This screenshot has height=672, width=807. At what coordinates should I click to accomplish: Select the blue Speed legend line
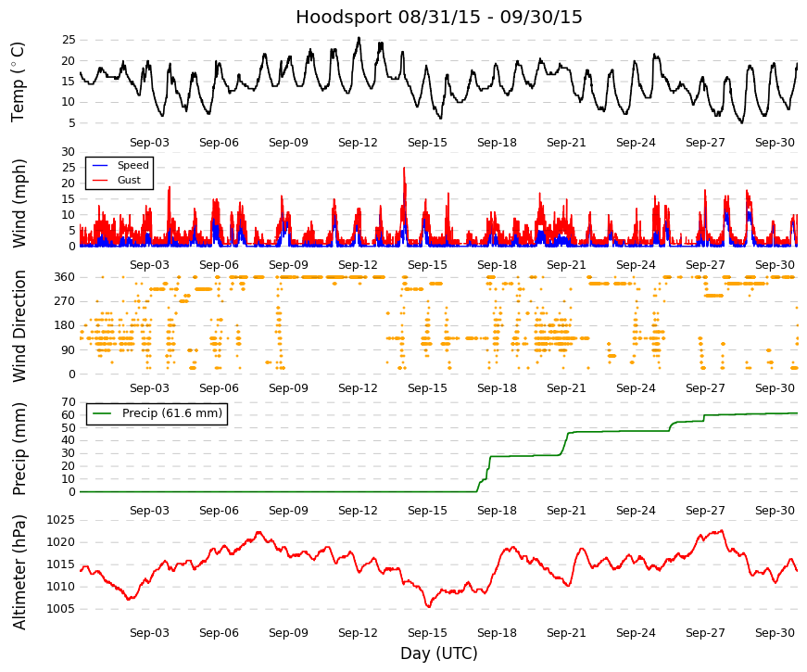coord(100,165)
